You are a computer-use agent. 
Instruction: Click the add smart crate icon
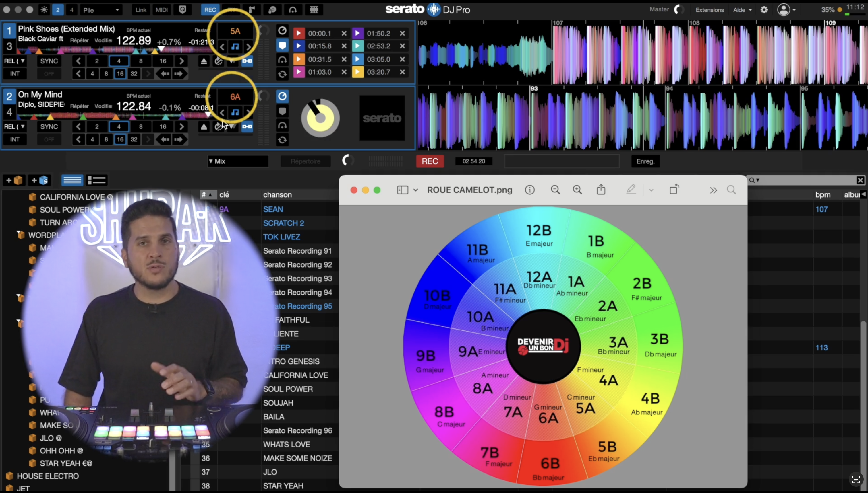point(40,180)
